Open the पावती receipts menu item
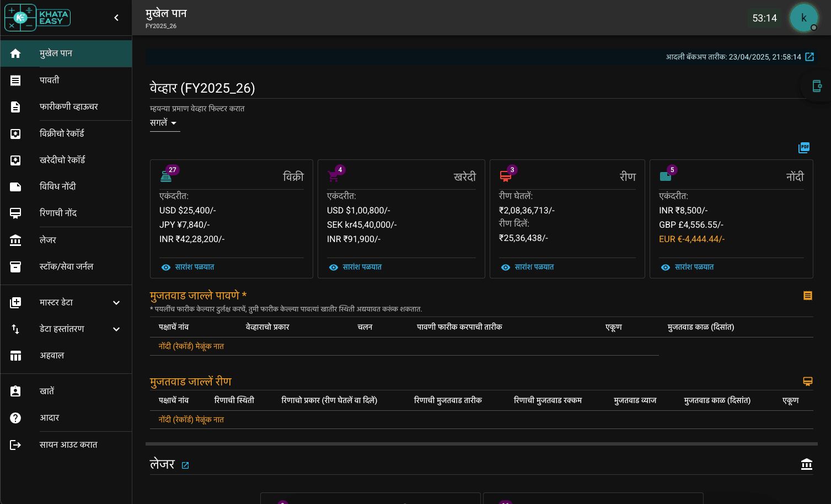The height and width of the screenshot is (504, 831). pyautogui.click(x=66, y=81)
